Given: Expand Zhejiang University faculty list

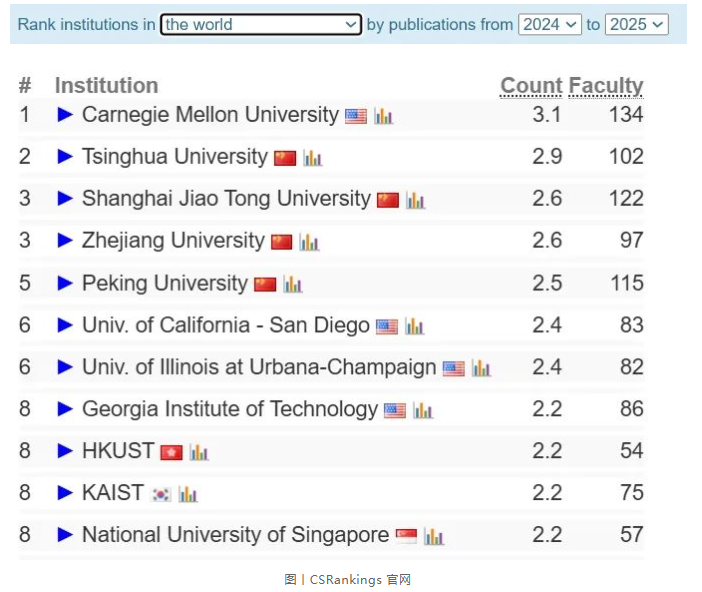Looking at the screenshot, I should pyautogui.click(x=65, y=240).
